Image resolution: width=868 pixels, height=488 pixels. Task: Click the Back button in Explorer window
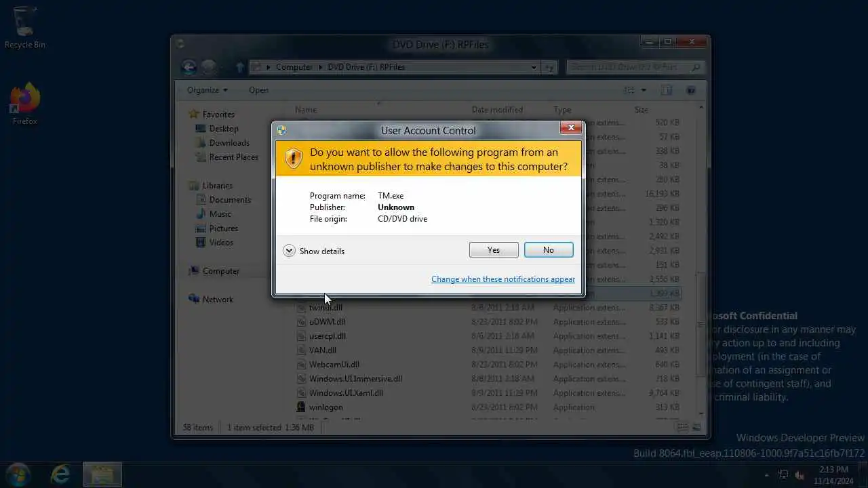189,66
